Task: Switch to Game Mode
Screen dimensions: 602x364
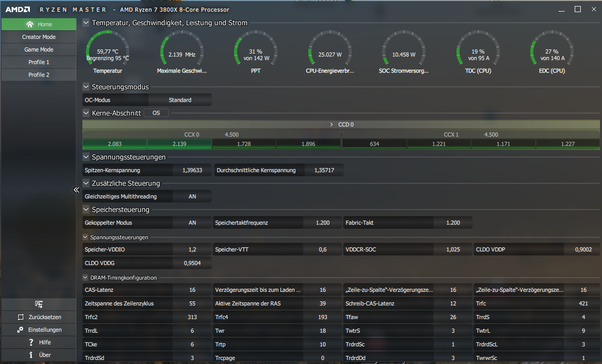Action: pos(39,49)
